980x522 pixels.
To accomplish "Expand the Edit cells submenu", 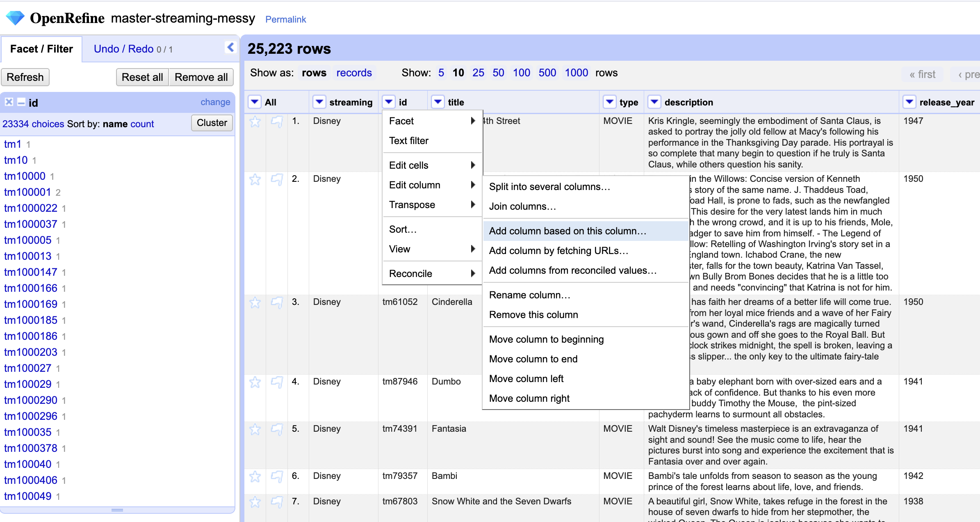I will tap(432, 165).
